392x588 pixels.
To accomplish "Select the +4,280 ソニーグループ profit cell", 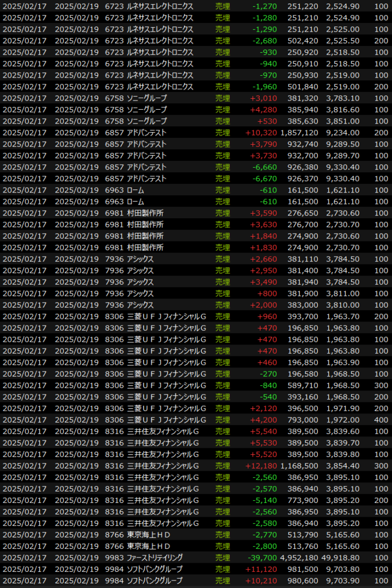I will (x=264, y=110).
